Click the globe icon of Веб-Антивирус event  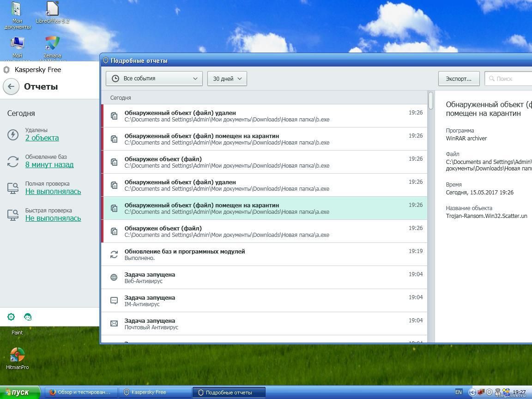coord(114,278)
